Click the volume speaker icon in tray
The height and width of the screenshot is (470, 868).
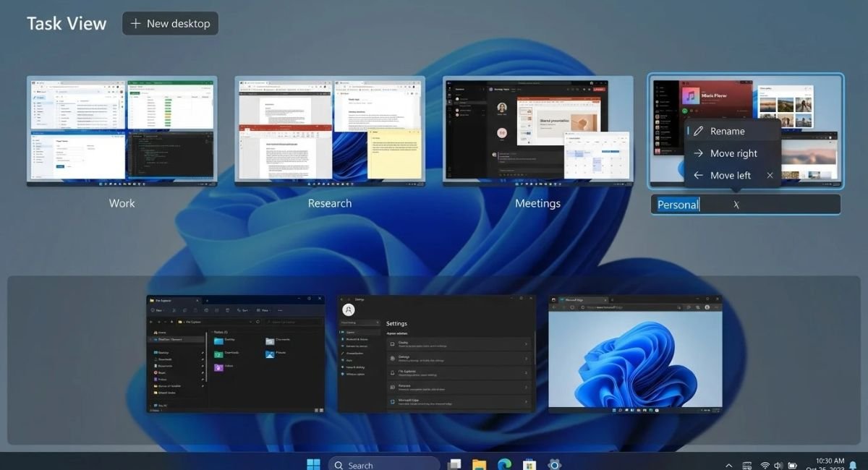[x=778, y=465]
